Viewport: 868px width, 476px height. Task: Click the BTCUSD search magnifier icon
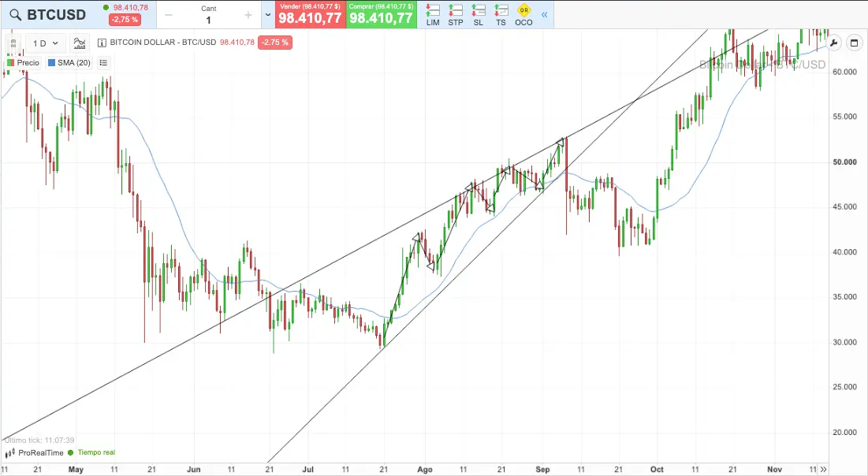click(13, 15)
